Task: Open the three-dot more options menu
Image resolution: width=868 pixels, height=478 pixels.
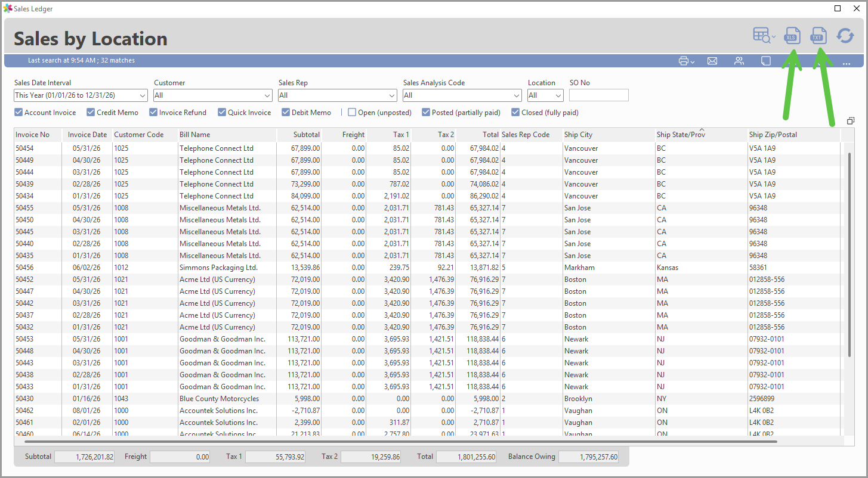Action: (x=847, y=63)
